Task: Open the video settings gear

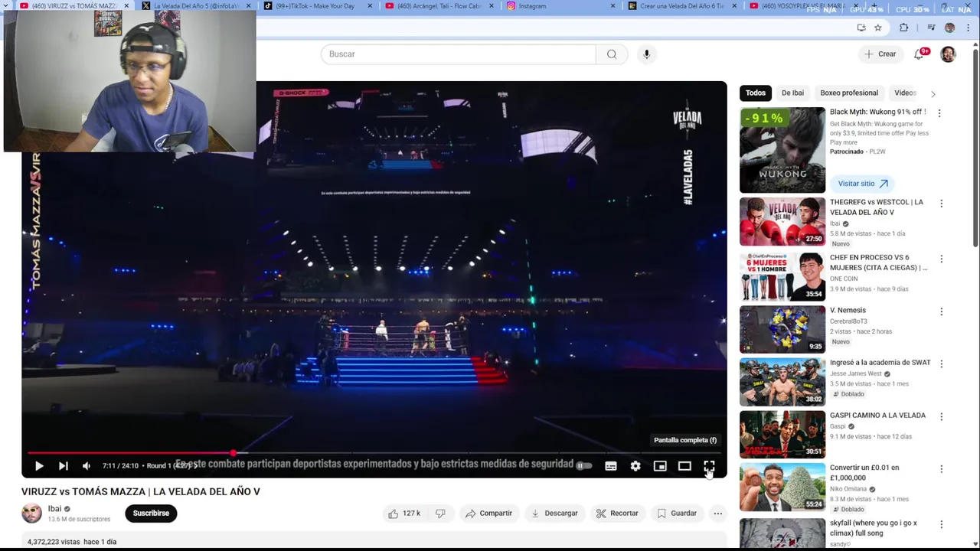Action: (x=635, y=466)
